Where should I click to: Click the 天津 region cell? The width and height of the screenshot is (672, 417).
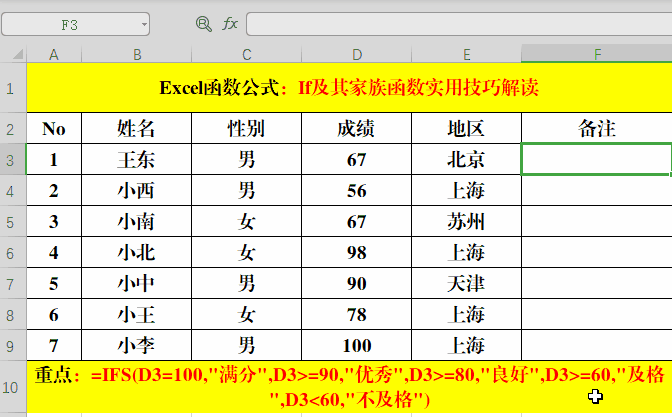466,284
